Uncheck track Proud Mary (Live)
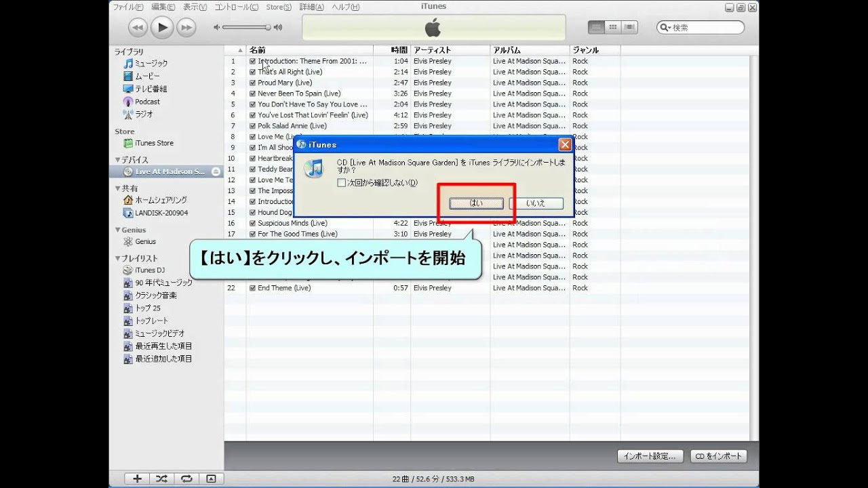This screenshot has height=488, width=868. [252, 83]
